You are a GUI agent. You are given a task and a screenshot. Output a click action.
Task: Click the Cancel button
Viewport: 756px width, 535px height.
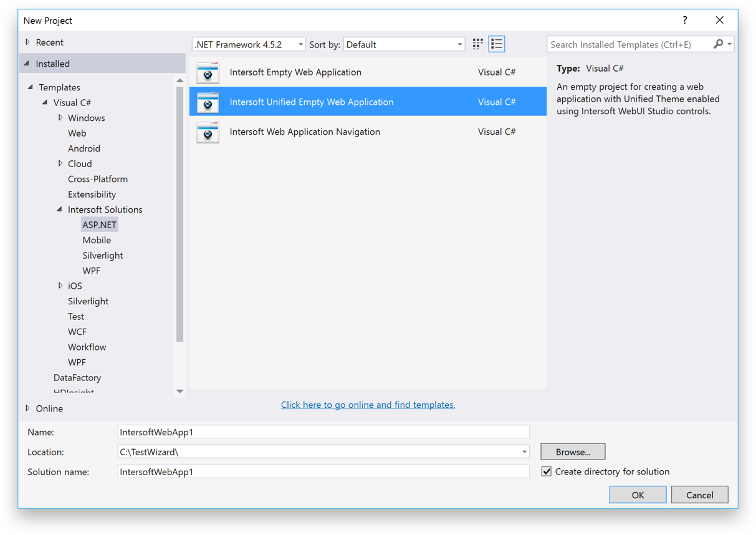coord(700,494)
